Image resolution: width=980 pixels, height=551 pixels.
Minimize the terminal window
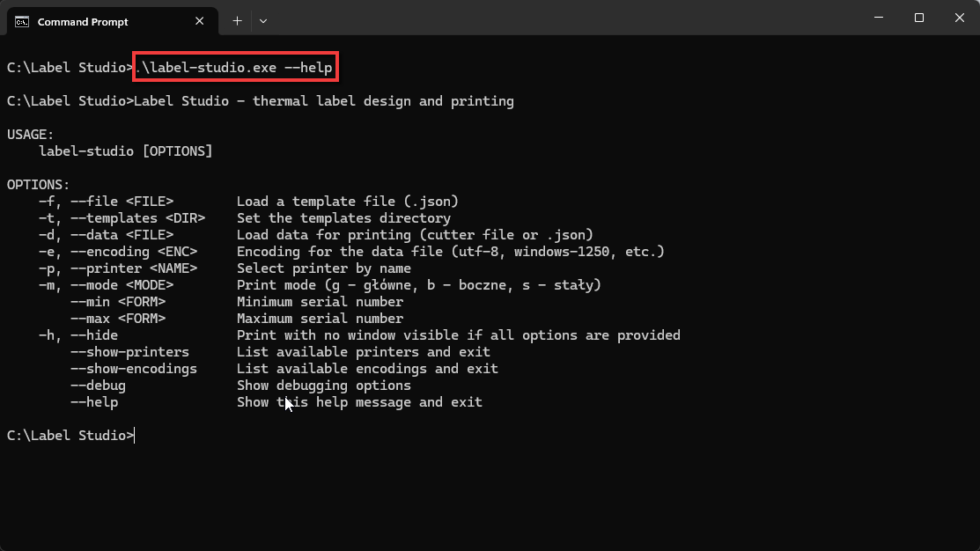tap(879, 18)
